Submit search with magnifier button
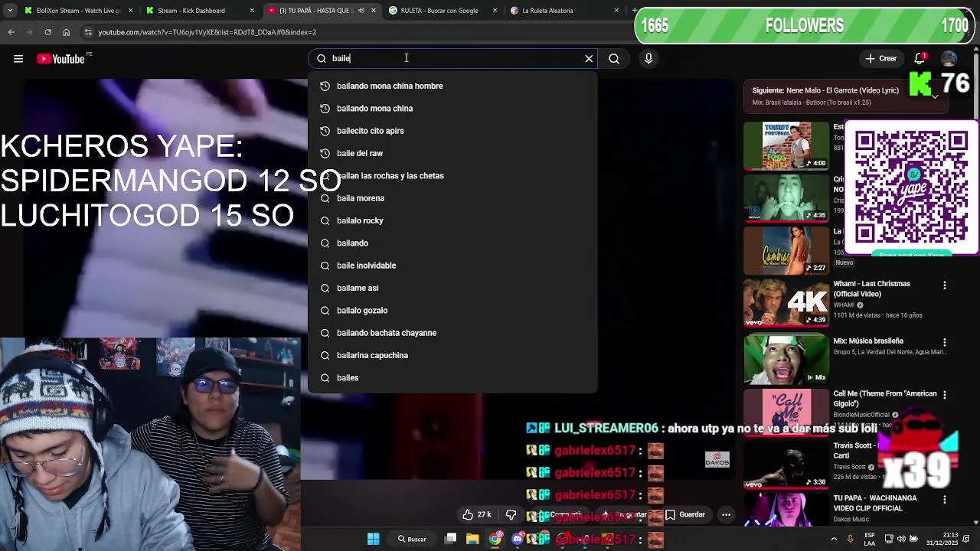980x551 pixels. (x=614, y=59)
